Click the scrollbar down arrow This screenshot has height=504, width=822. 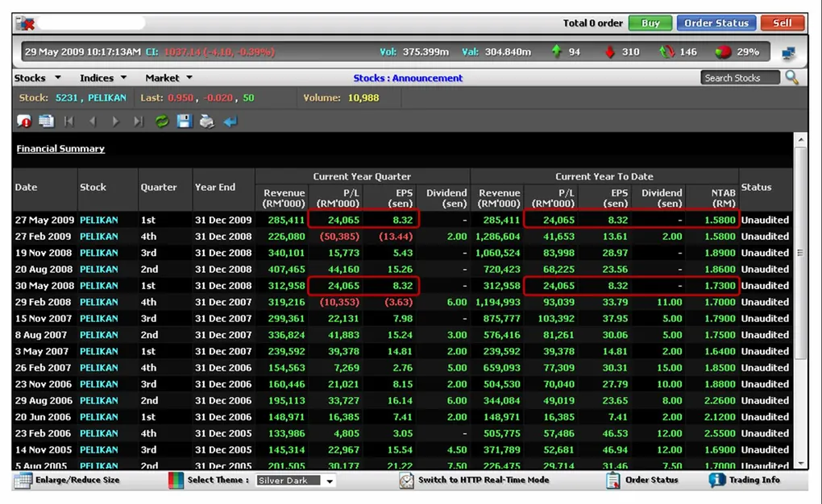click(800, 465)
